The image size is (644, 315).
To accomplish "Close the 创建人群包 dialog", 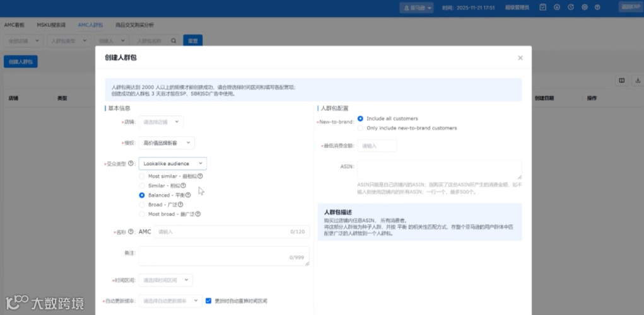I will coord(520,58).
